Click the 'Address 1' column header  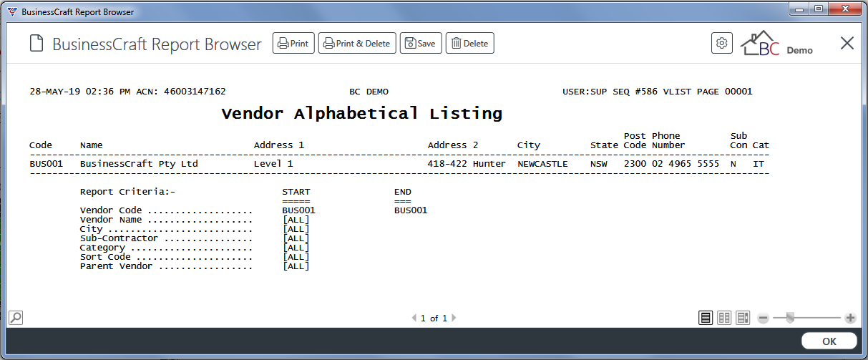pyautogui.click(x=279, y=145)
